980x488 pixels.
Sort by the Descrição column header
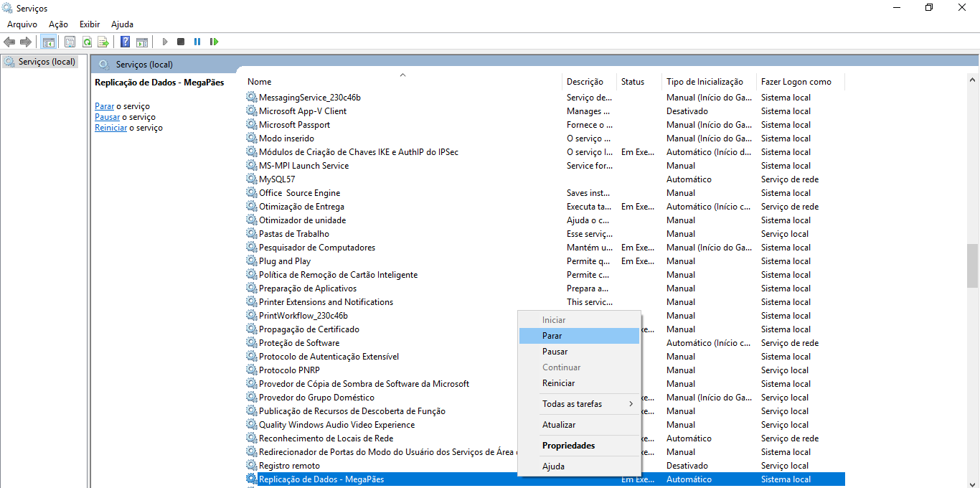[590, 82]
